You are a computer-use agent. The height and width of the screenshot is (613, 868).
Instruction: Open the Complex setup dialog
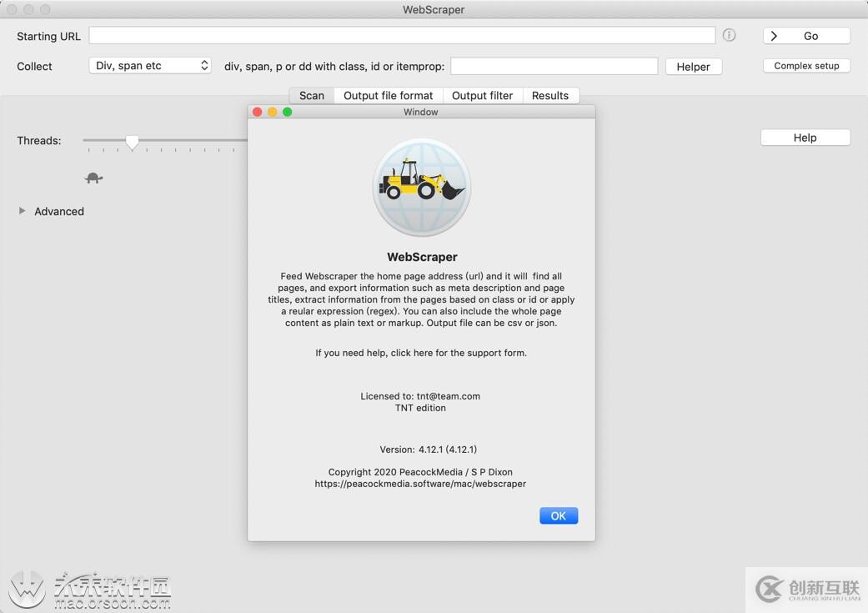(x=805, y=65)
